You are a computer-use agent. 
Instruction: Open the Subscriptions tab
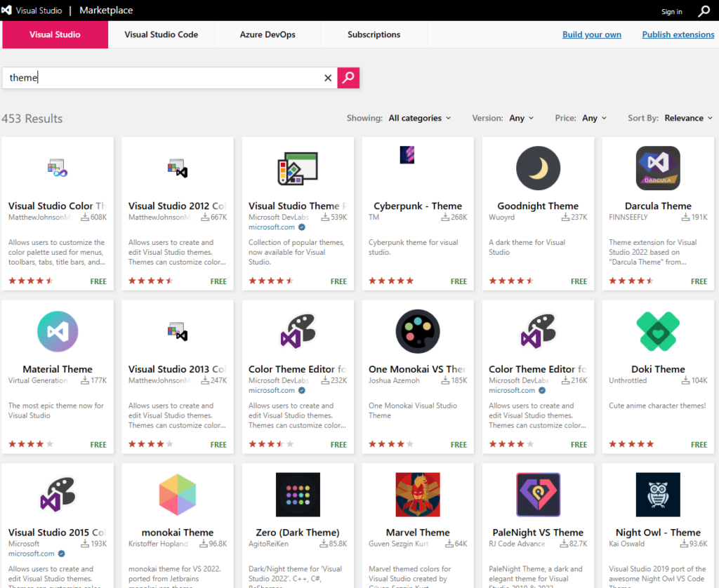pyautogui.click(x=374, y=34)
